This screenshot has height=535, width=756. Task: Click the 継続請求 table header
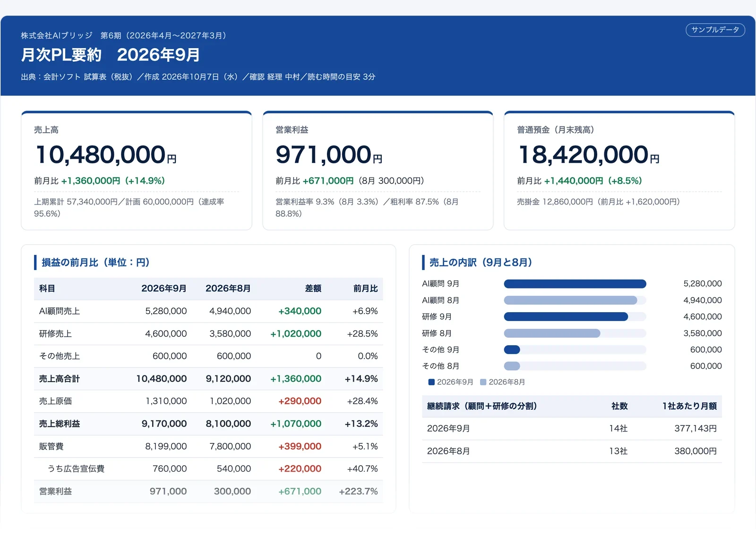click(482, 406)
